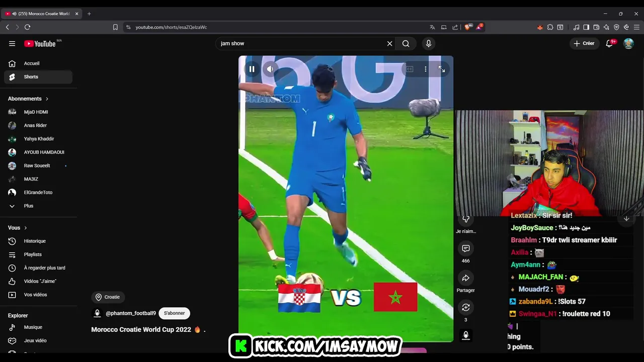Toggle the browser sidebar panel
This screenshot has width=644, height=362.
click(586, 27)
